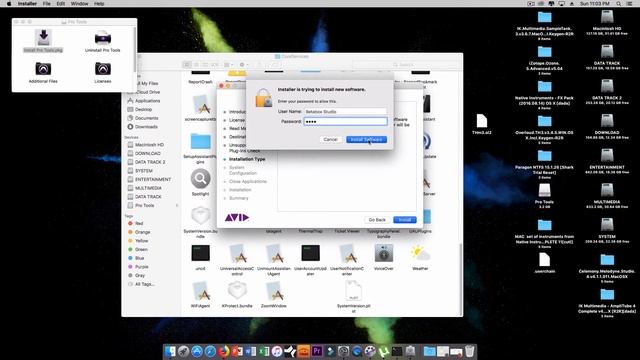
Task: Select the WiFiAgent app in Finder
Action: [200, 290]
